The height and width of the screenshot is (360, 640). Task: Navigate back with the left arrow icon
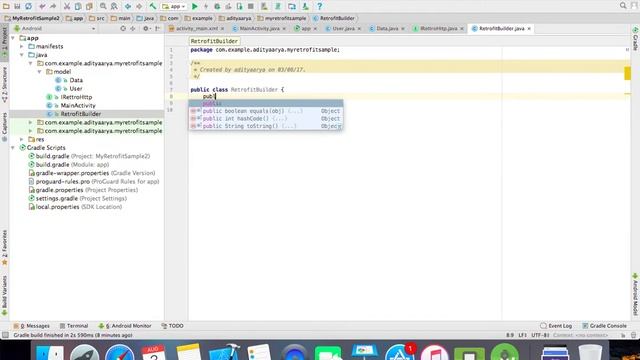(x=128, y=6)
